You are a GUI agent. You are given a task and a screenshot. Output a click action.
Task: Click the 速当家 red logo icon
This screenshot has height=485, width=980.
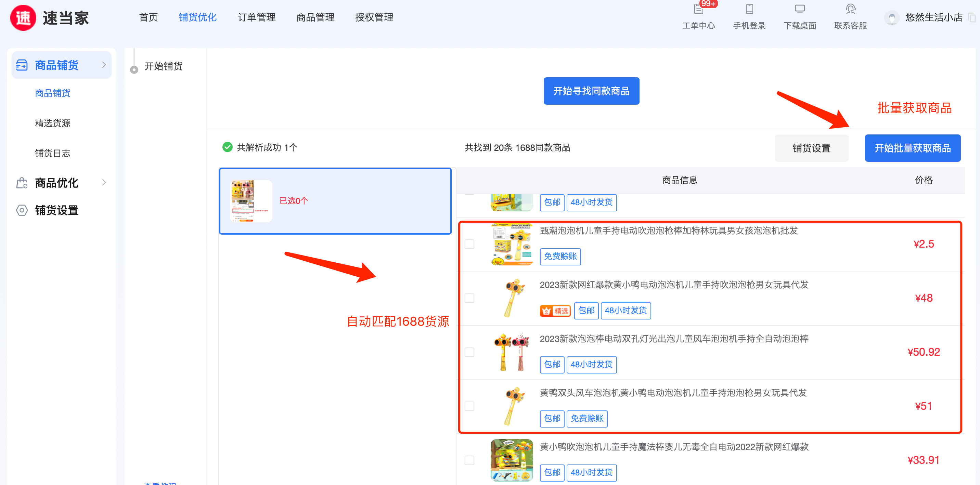pos(23,18)
